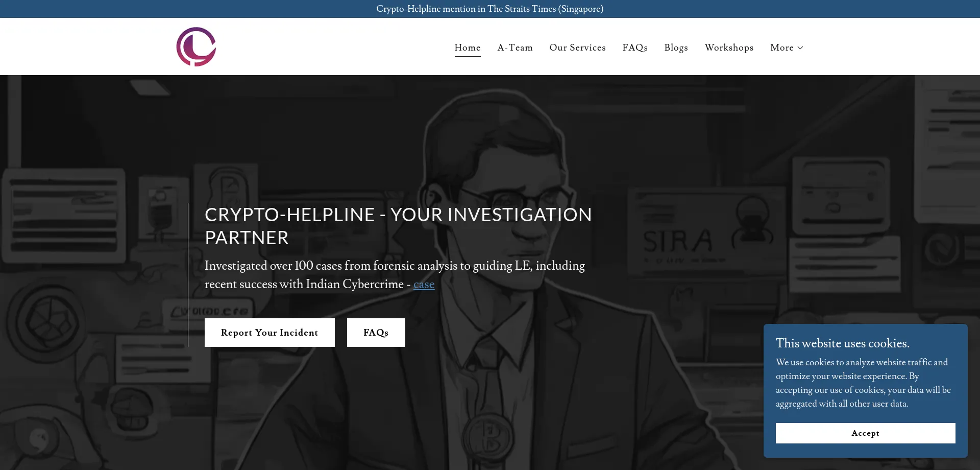The image size is (980, 470).
Task: Open the Workshops nav link
Action: [729, 48]
